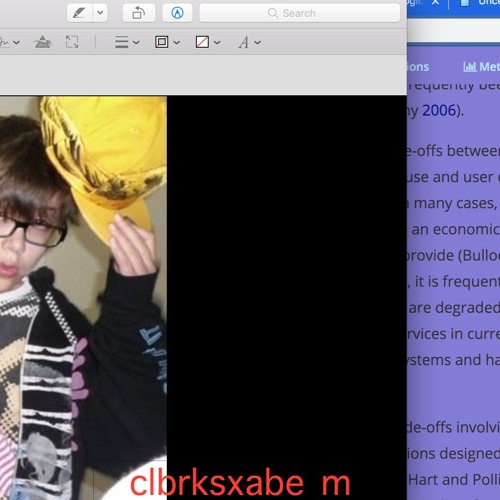Click the highlight pen tool in Preview
The image size is (500, 500).
coord(79,13)
